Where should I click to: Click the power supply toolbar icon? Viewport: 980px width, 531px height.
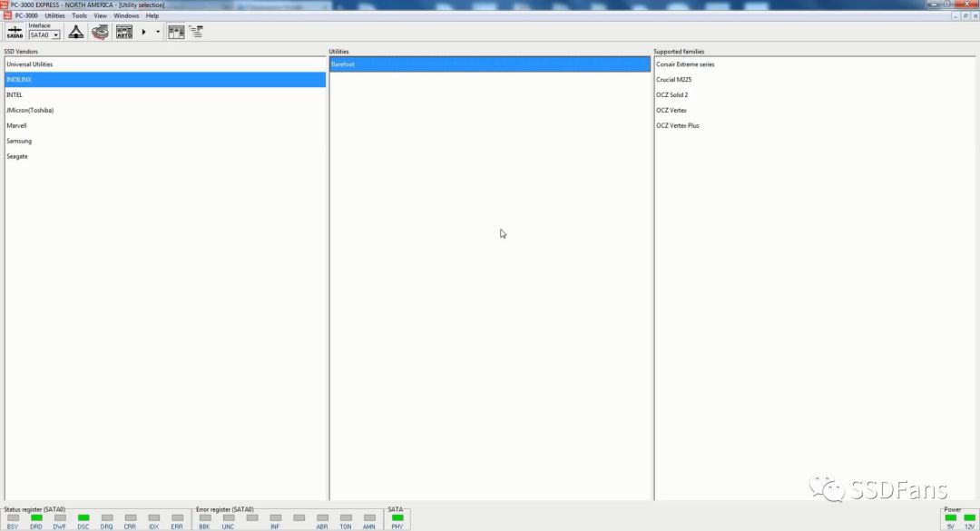(x=75, y=32)
